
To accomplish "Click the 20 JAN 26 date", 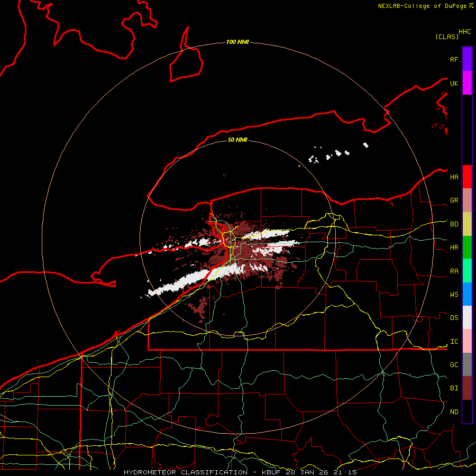I will (307, 472).
